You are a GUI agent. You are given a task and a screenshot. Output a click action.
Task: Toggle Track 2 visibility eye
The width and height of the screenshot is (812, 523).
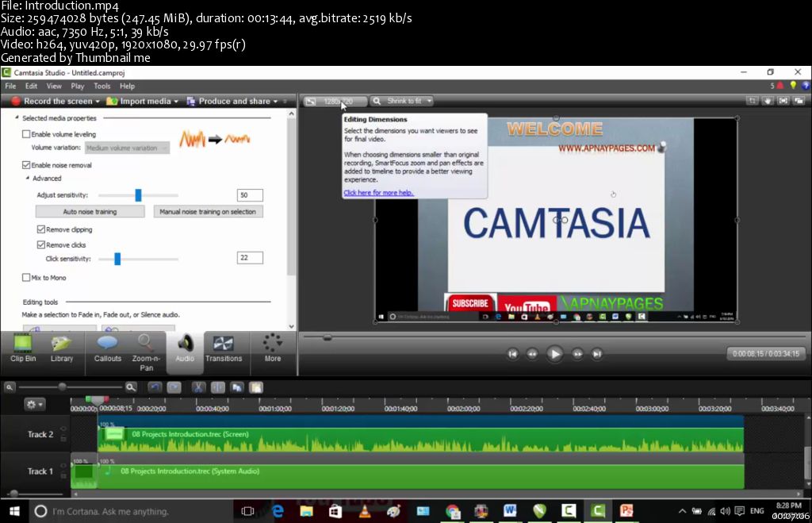(x=63, y=429)
